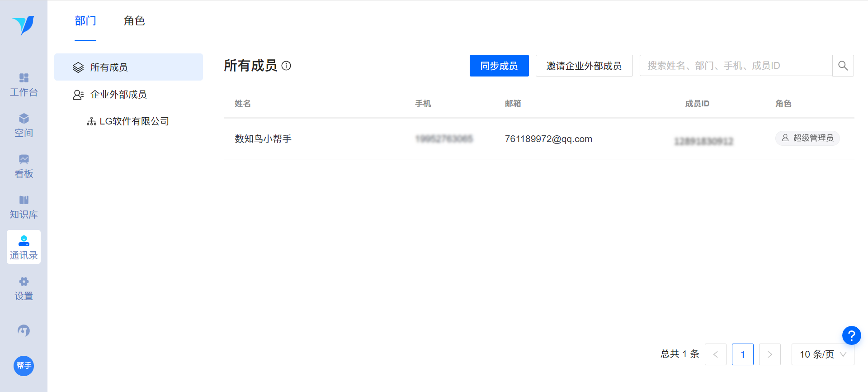Image resolution: width=868 pixels, height=392 pixels.
Task: Open the 知识库 knowledge base
Action: pos(24,207)
